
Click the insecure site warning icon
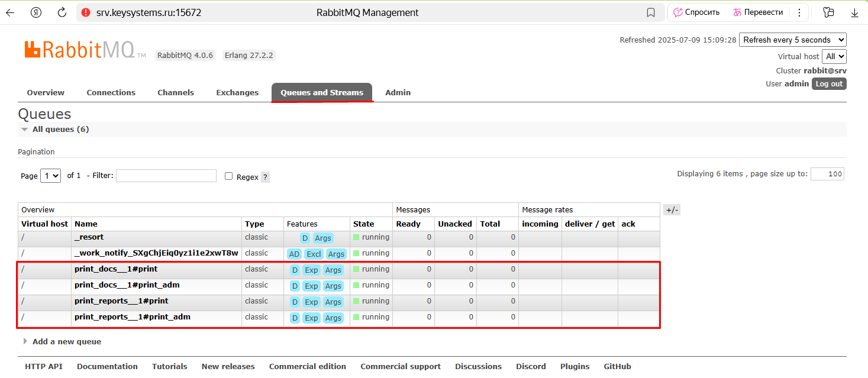tap(86, 12)
